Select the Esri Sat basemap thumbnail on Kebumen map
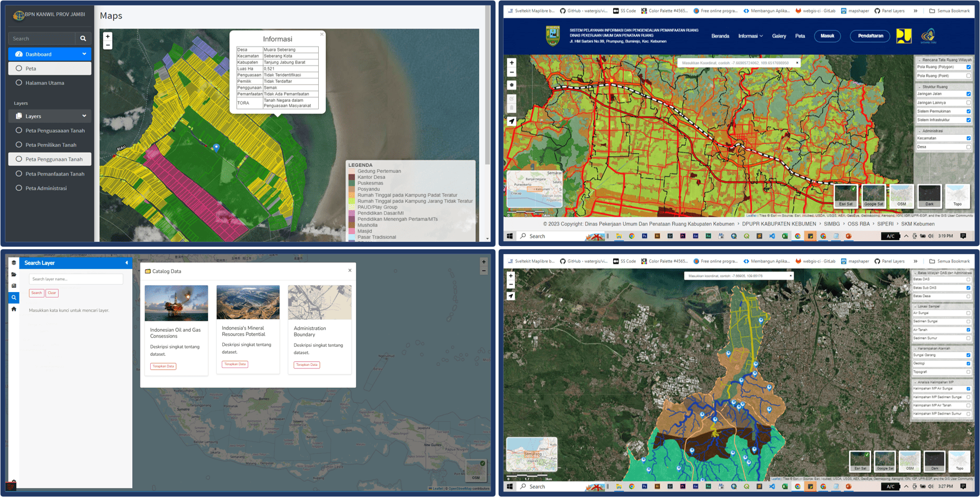This screenshot has height=497, width=980. [846, 196]
